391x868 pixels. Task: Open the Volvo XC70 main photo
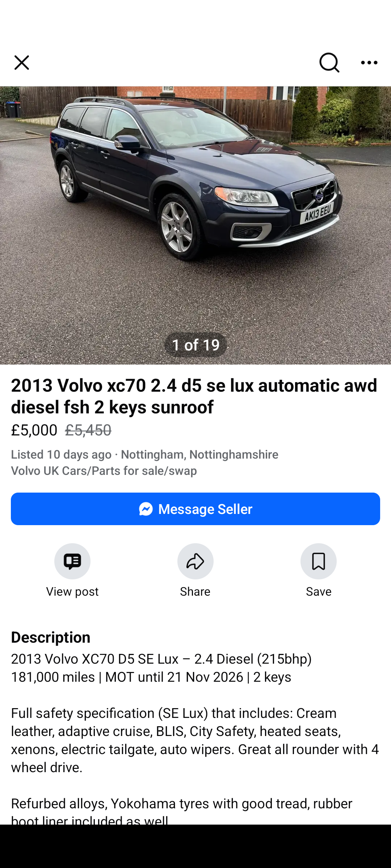tap(195, 225)
